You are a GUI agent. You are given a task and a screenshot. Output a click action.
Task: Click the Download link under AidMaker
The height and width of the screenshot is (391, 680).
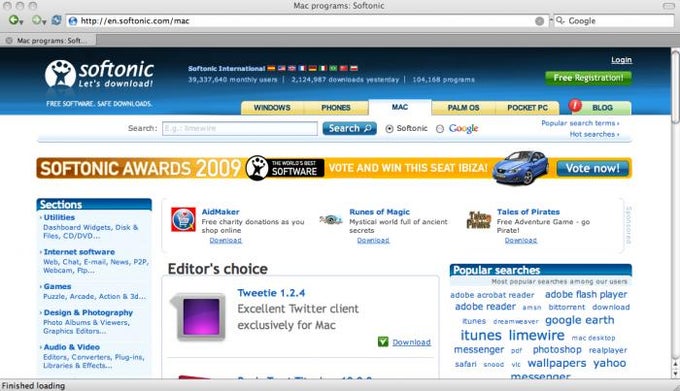click(x=226, y=240)
